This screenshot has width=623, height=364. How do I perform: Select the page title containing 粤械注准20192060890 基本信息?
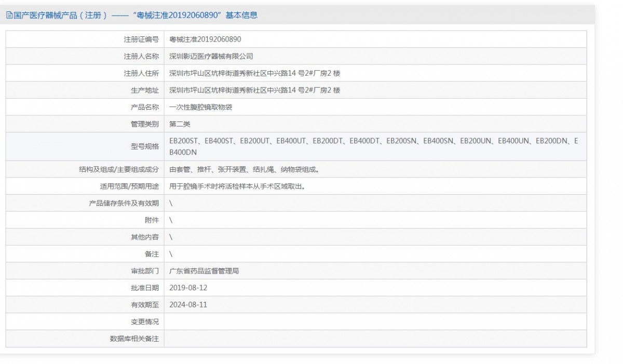(x=135, y=15)
